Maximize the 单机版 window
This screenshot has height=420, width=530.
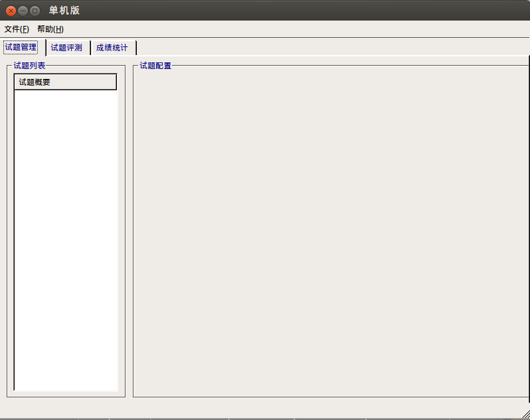click(x=35, y=11)
